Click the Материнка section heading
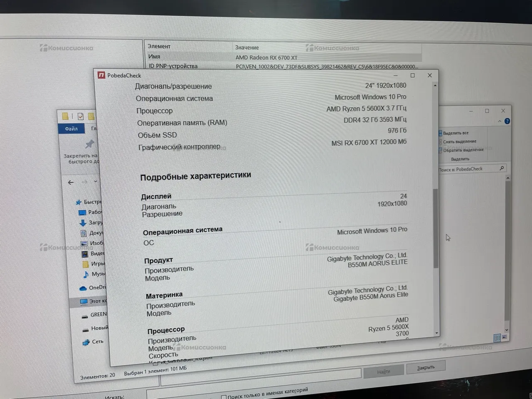Image resolution: width=532 pixels, height=399 pixels. [164, 295]
